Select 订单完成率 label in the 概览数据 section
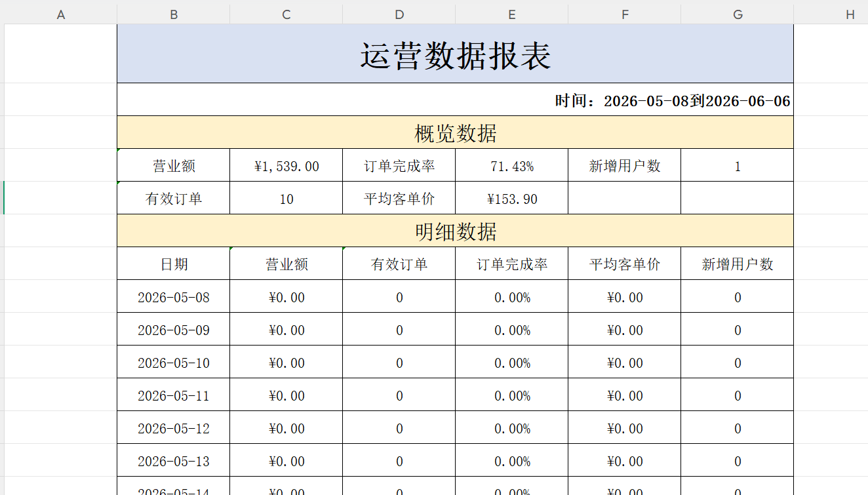868x495 pixels. click(x=399, y=165)
